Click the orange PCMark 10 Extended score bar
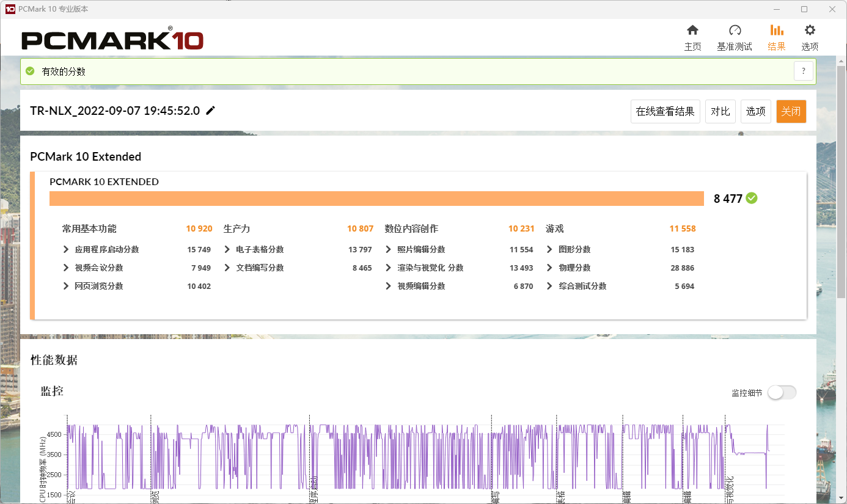 coord(376,199)
